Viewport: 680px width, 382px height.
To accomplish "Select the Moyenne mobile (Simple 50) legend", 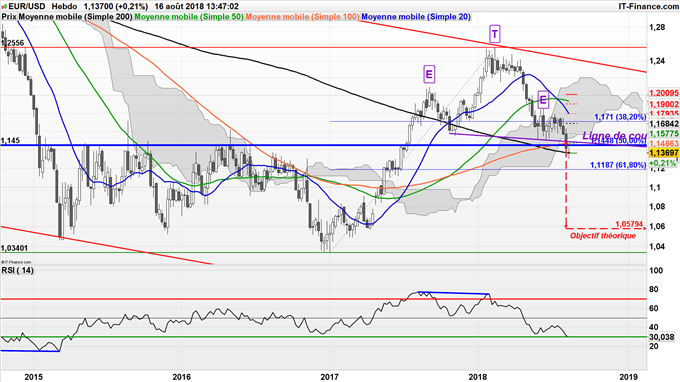I will [x=189, y=17].
